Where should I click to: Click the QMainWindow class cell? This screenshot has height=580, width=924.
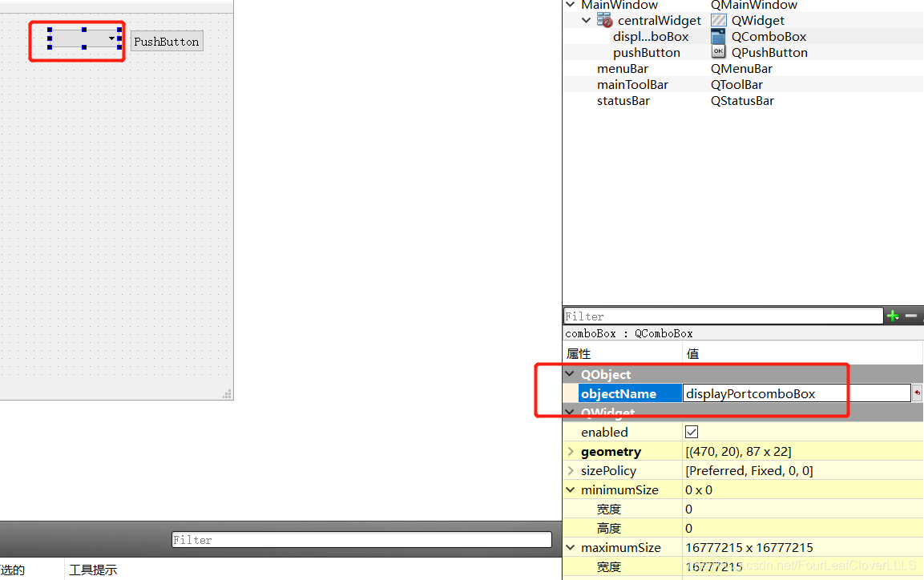click(753, 6)
